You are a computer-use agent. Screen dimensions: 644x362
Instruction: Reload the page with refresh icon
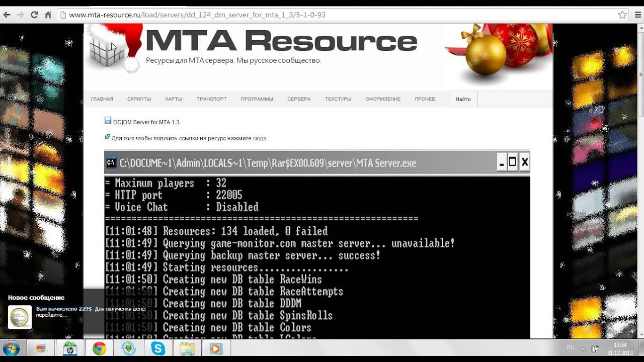click(34, 15)
